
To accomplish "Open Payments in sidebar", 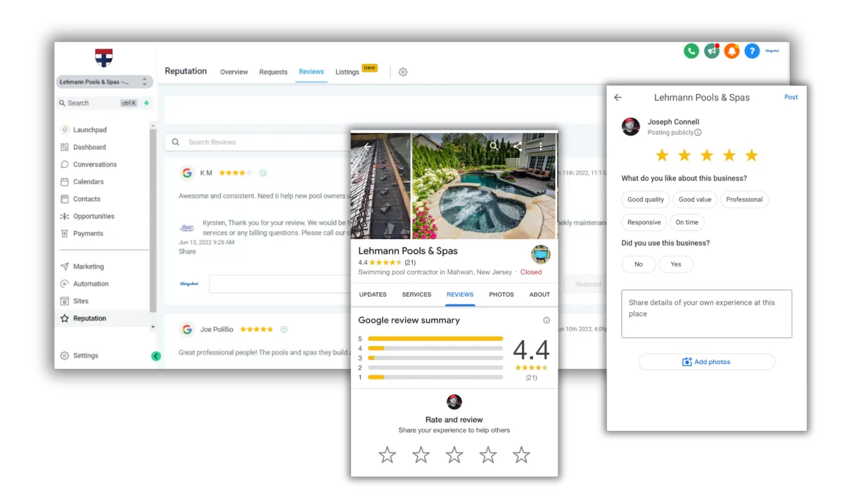I will click(81, 233).
